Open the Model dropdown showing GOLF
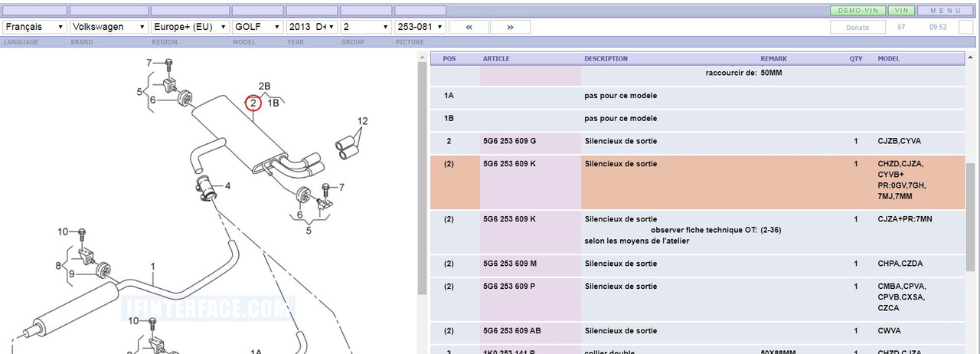The image size is (980, 354). click(x=257, y=27)
